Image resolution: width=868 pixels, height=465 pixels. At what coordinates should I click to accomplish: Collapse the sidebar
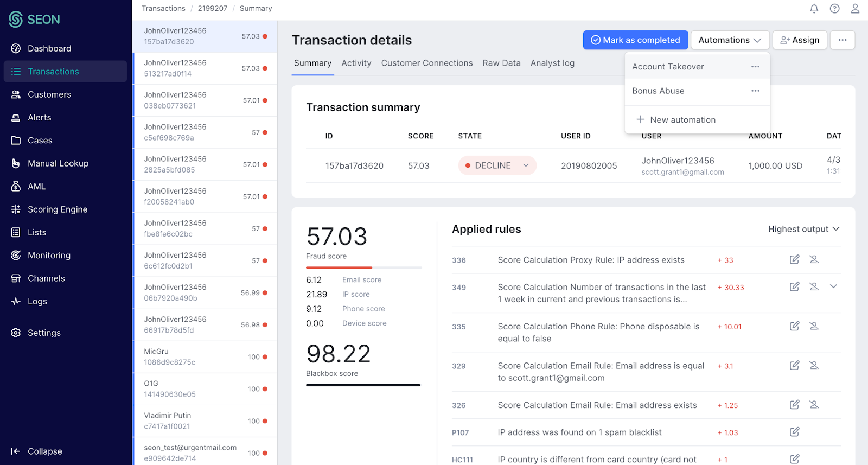point(36,451)
